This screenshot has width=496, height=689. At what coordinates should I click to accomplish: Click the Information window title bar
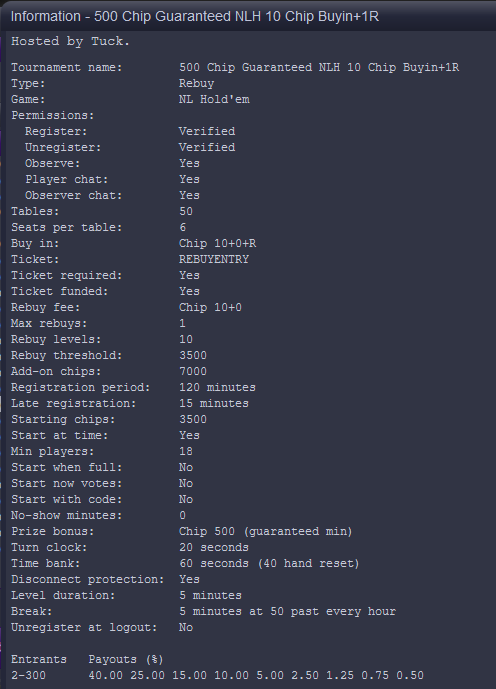pyautogui.click(x=248, y=16)
